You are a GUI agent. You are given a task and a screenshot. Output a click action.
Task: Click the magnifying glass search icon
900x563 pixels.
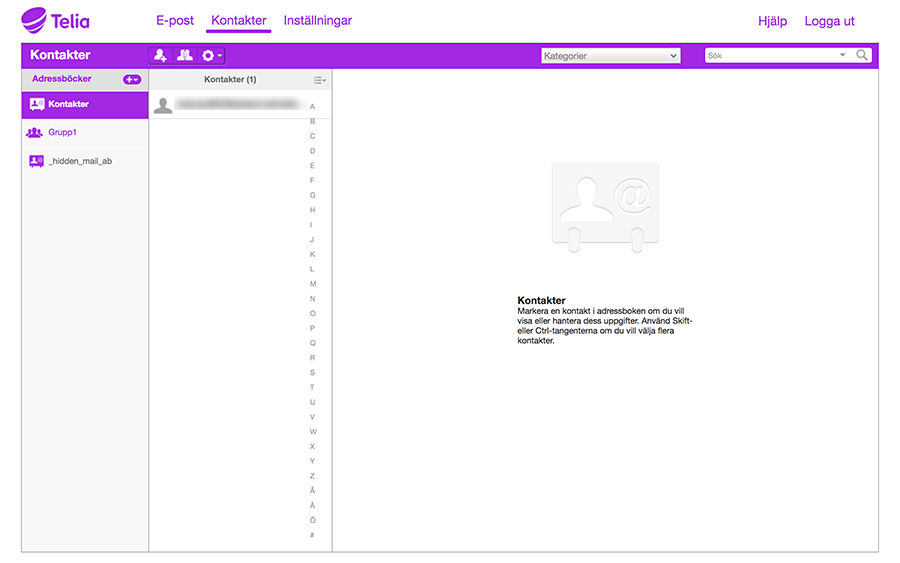[x=862, y=56]
